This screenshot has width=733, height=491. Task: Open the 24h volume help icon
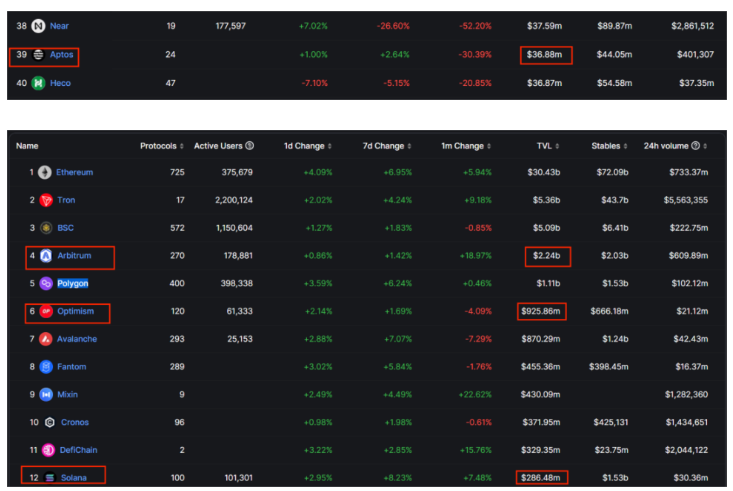click(x=695, y=145)
